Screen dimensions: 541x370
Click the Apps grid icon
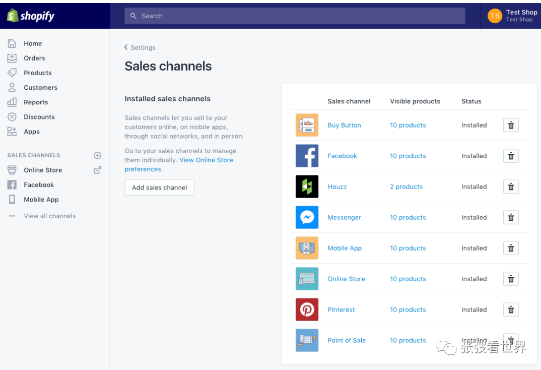[x=12, y=131]
